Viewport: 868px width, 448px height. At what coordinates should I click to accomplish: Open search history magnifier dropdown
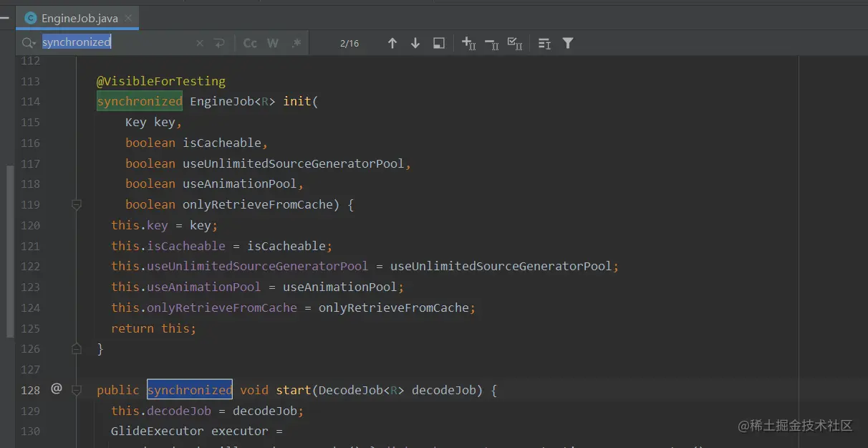29,43
